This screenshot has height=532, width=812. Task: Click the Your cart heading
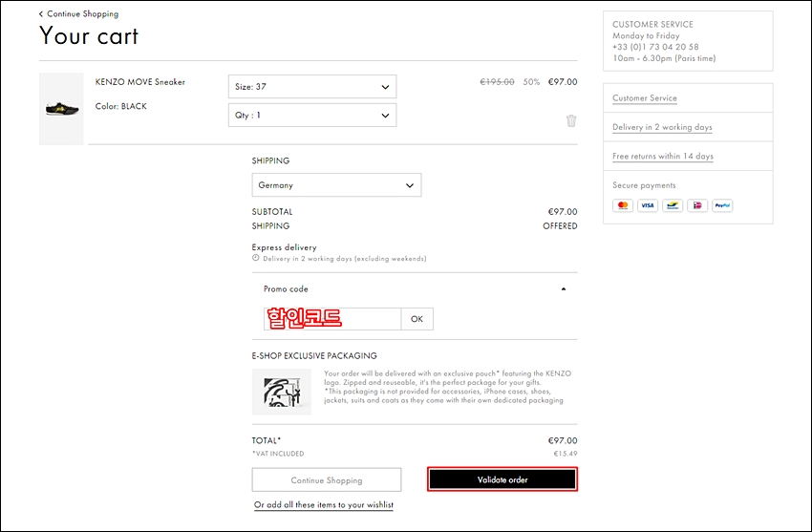89,36
